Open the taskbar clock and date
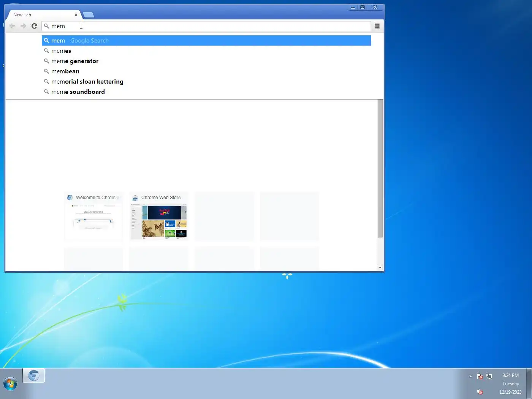Viewport: 532px width, 399px height. point(510,383)
